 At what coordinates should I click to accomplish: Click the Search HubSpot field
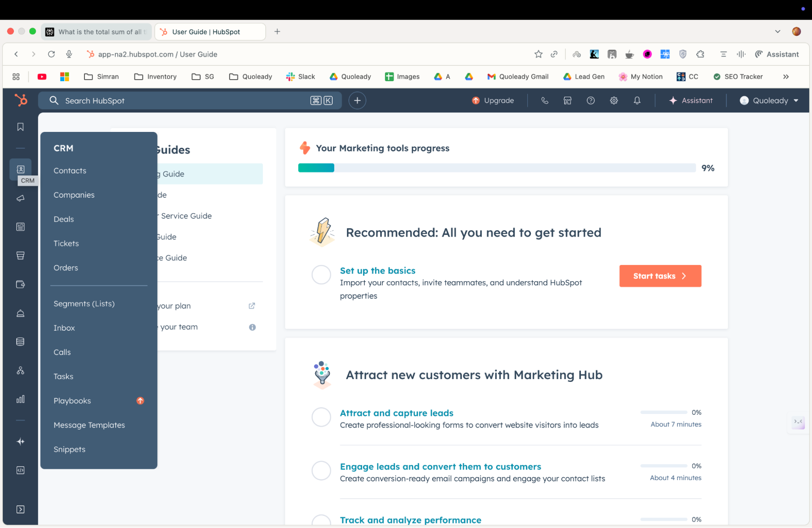[190, 100]
